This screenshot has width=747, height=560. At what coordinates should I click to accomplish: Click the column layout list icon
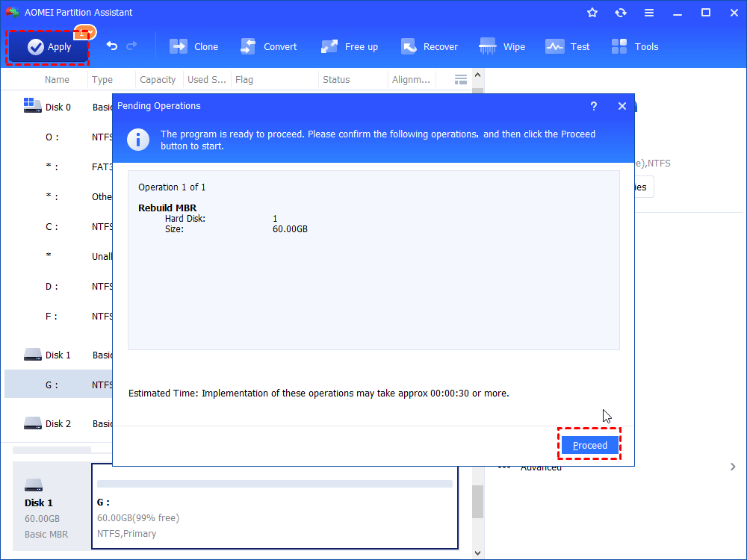tap(461, 80)
